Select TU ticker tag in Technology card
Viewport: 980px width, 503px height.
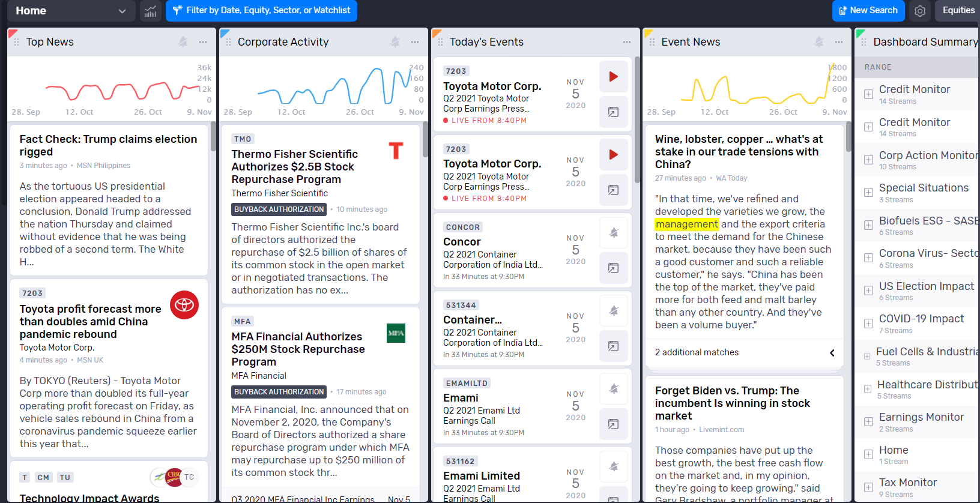point(65,477)
